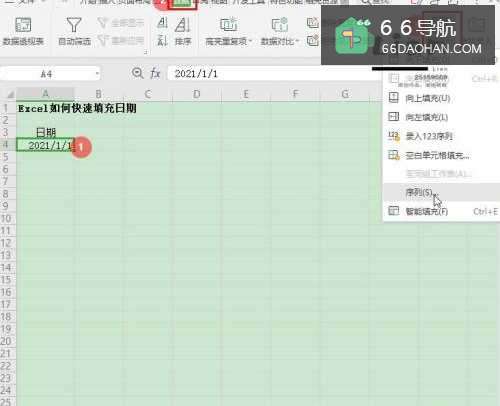Click column D header
The image size is (500, 406).
[197, 94]
